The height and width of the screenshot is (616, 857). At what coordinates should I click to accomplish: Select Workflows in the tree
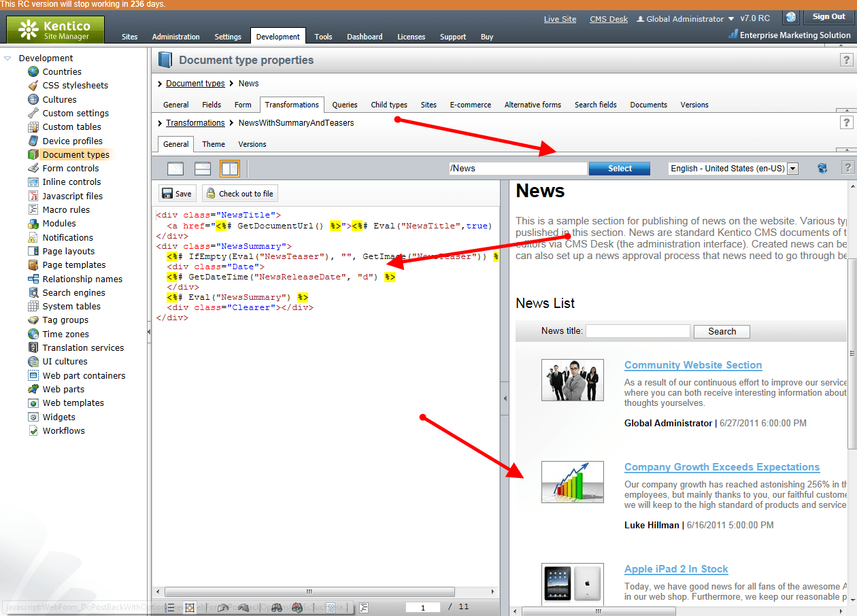[64, 431]
